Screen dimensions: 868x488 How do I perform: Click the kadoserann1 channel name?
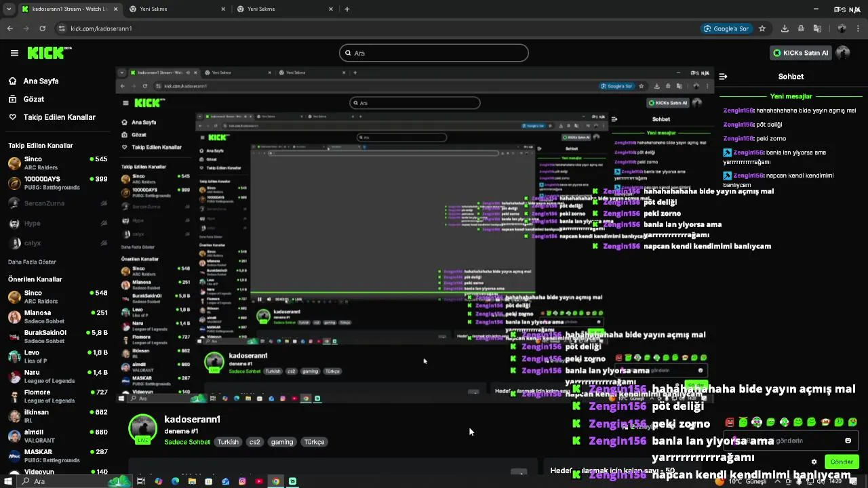coord(192,420)
